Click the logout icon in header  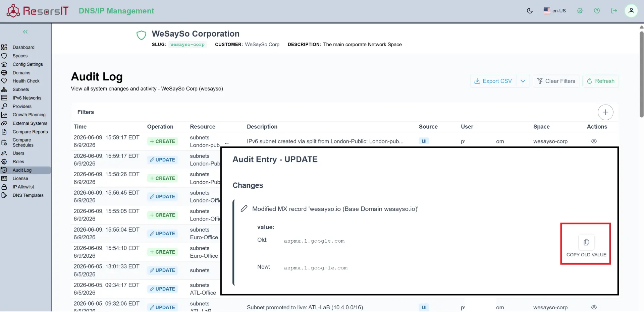pos(614,11)
